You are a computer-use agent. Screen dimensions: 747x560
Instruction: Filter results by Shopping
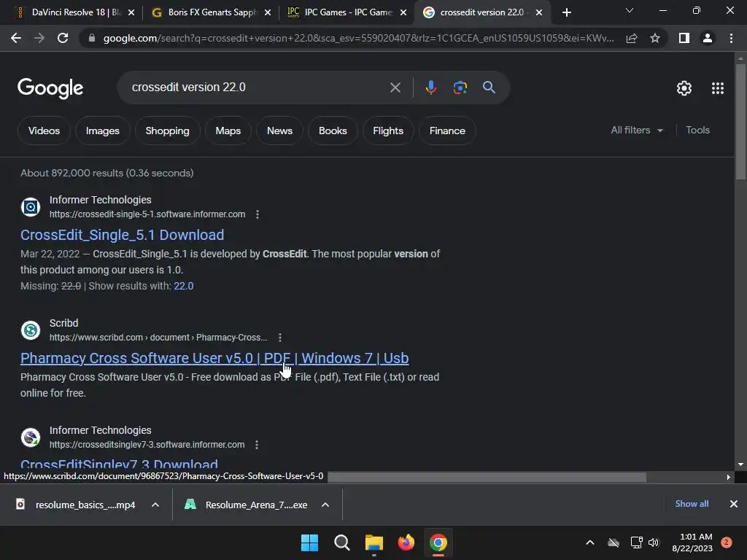(167, 131)
